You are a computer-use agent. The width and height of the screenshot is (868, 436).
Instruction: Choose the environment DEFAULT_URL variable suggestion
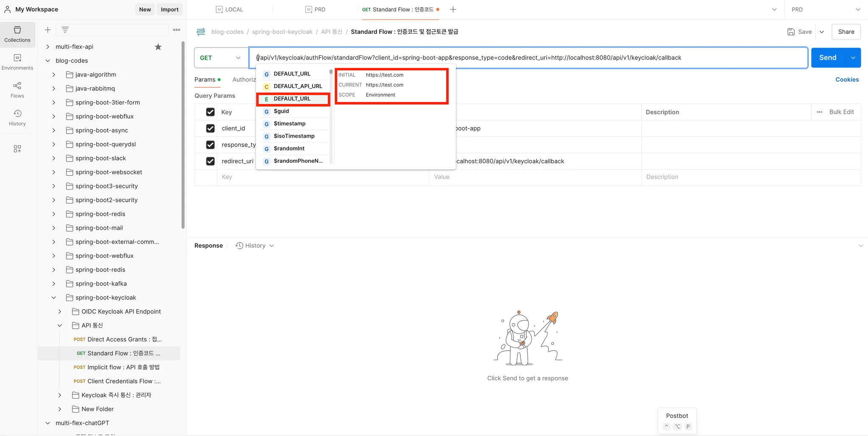[x=292, y=99]
